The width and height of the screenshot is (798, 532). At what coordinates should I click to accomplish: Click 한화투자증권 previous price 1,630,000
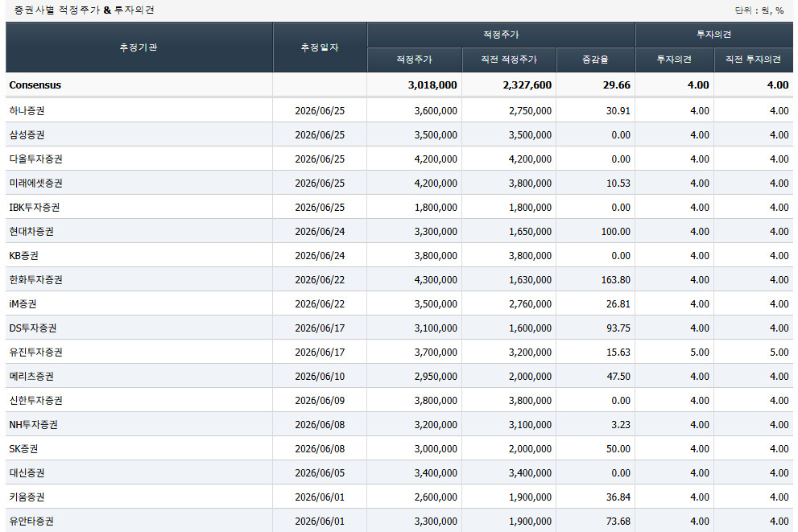531,280
